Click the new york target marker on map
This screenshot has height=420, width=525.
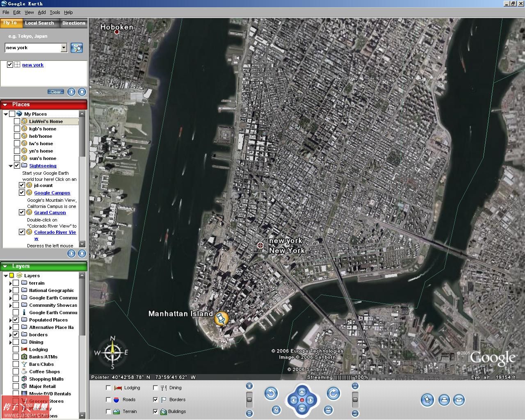click(260, 245)
